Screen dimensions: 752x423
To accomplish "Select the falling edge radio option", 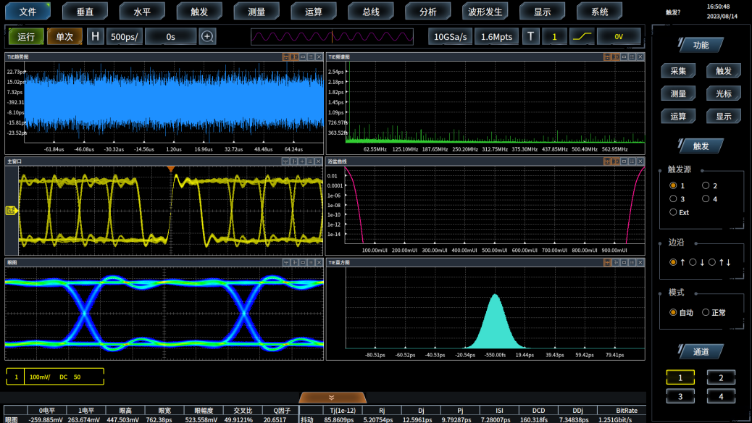I will pyautogui.click(x=693, y=262).
